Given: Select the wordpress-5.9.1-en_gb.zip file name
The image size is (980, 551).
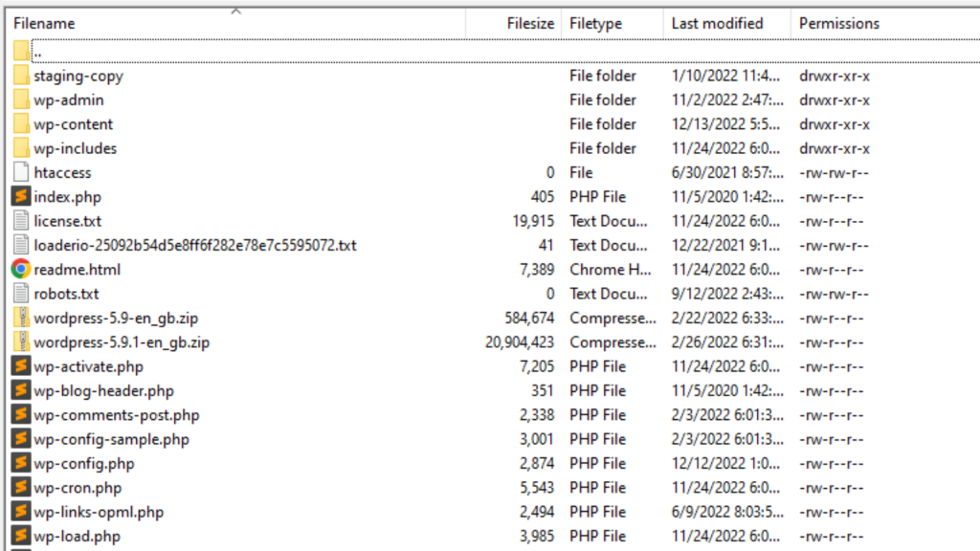Looking at the screenshot, I should click(x=122, y=342).
